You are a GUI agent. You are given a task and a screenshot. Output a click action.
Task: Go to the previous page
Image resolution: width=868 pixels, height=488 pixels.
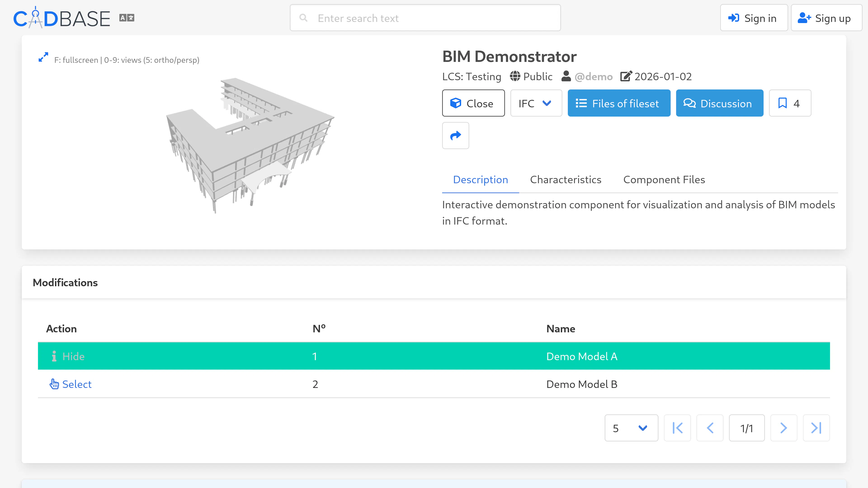click(710, 428)
